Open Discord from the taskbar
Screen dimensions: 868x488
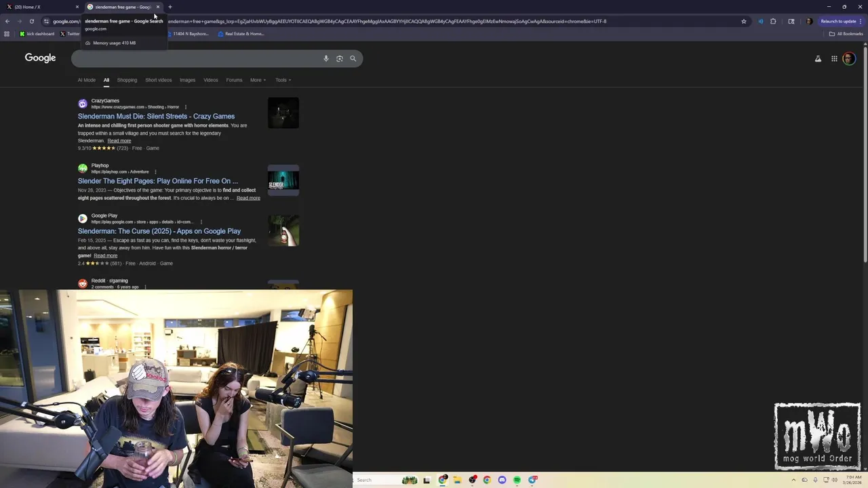coord(502,480)
